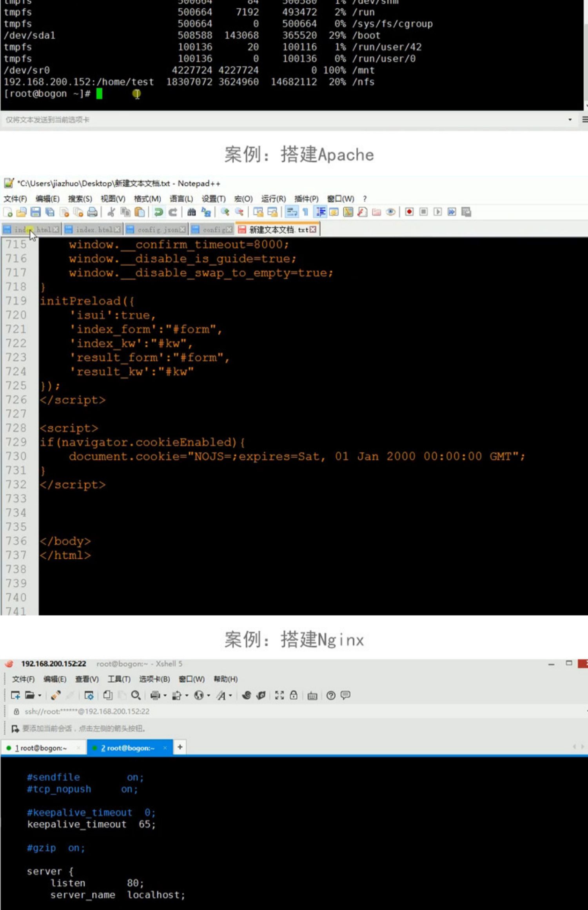The width and height of the screenshot is (588, 910).
Task: Click Xshell Help question mark icon
Action: click(x=331, y=695)
